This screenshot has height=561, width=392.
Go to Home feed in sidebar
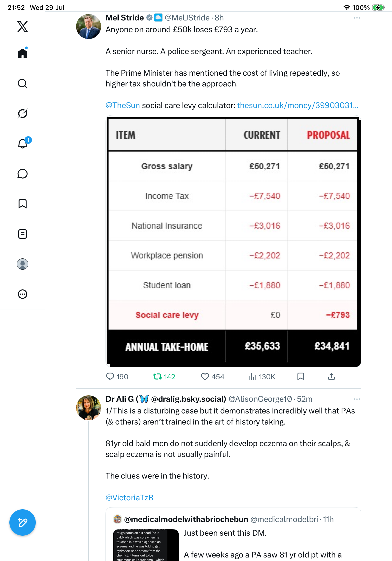[x=23, y=53]
